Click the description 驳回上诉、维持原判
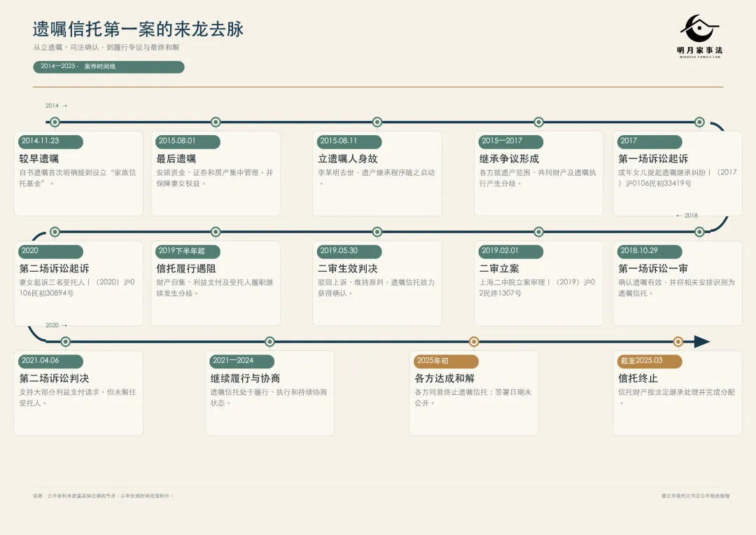Screen dimensions: 756x535 click(x=376, y=288)
